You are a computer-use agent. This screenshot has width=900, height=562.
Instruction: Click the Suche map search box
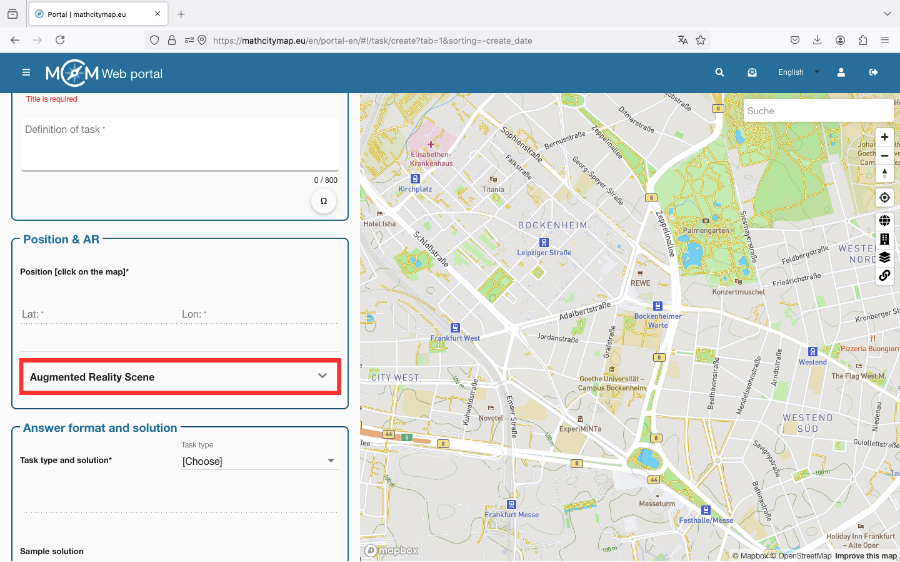click(x=817, y=111)
